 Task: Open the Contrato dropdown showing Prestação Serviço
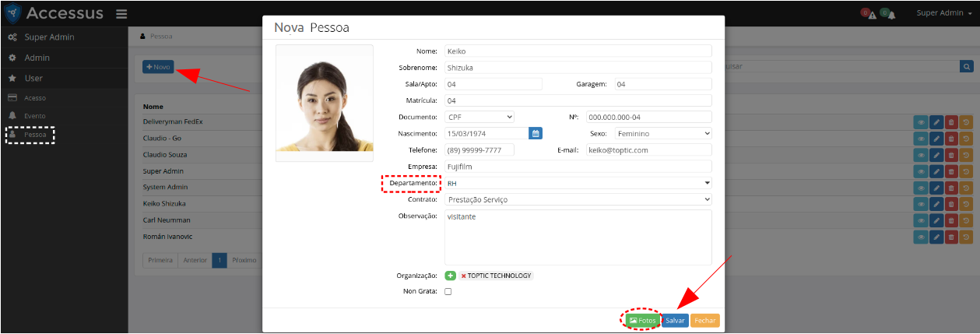tap(578, 199)
